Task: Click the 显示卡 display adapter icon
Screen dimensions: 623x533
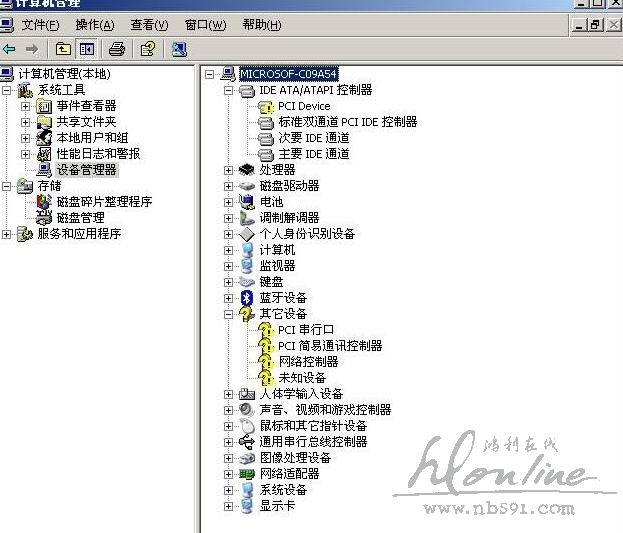Action: pos(247,506)
